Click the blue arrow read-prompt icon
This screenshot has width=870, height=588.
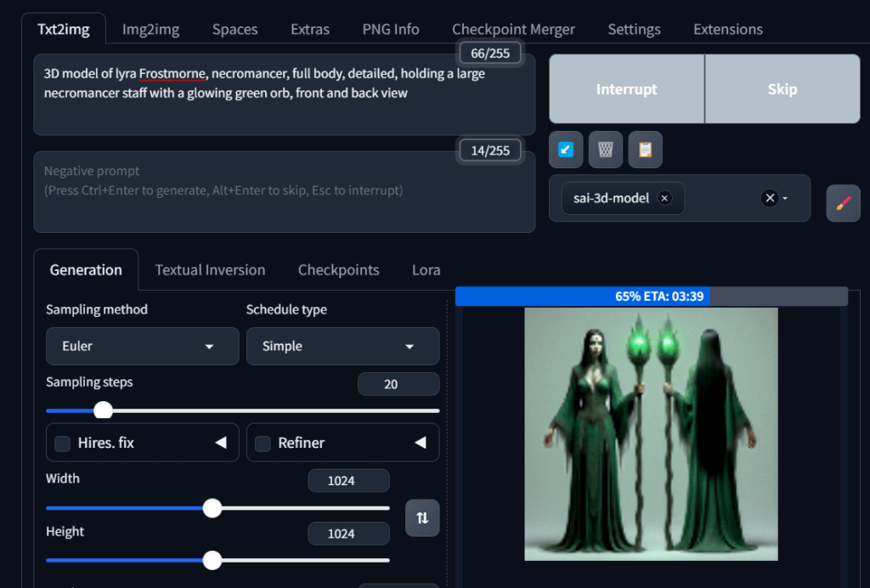point(566,150)
